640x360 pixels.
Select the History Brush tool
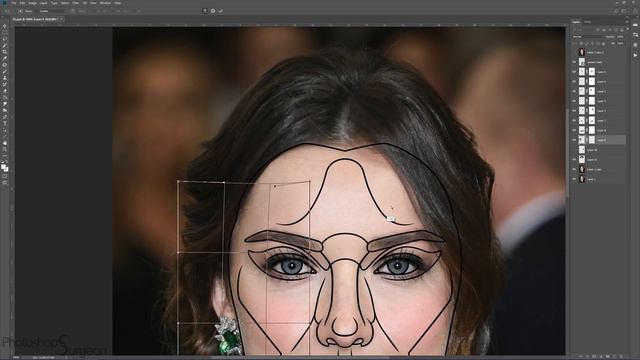[4, 84]
